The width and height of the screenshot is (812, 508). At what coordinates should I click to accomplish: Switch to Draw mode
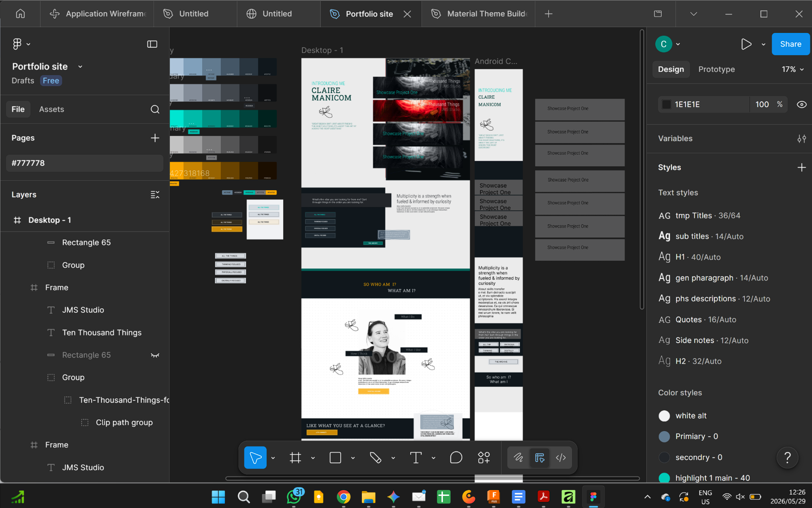(518, 458)
